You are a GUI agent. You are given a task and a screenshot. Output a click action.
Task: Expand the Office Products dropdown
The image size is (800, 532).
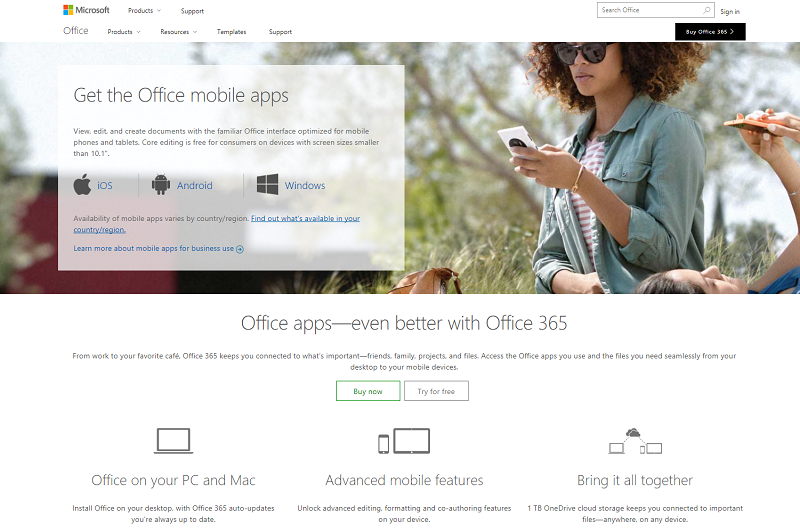point(124,32)
